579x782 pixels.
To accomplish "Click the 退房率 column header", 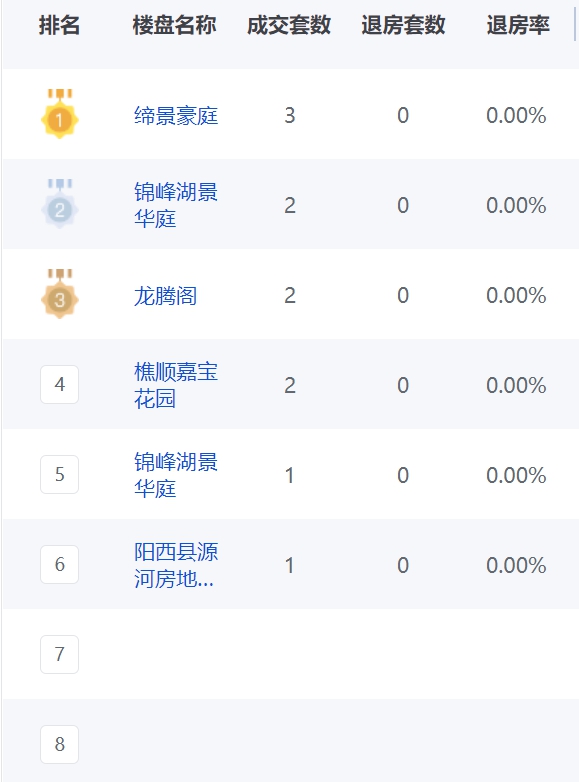I will click(518, 25).
